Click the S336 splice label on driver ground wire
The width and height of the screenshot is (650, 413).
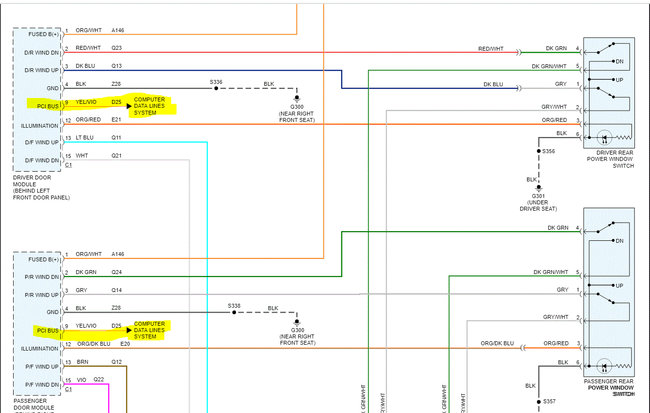[216, 82]
